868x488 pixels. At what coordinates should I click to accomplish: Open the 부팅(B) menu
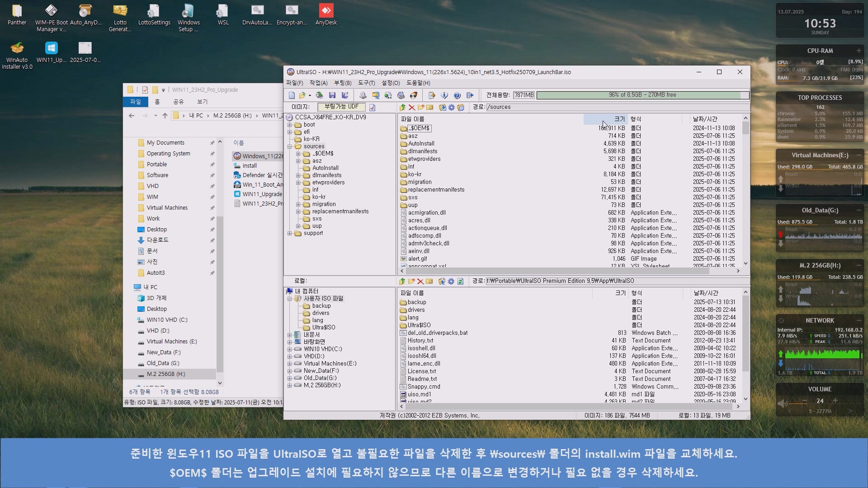(x=342, y=83)
